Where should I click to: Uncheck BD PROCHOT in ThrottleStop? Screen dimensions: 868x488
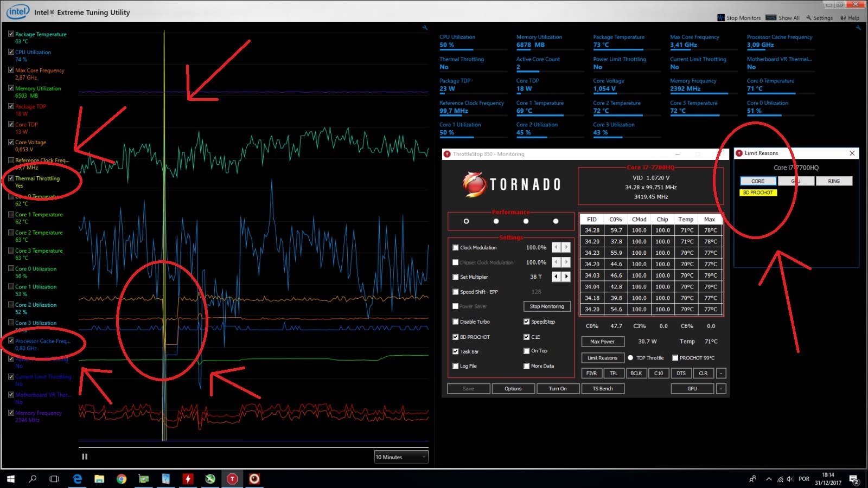point(456,337)
